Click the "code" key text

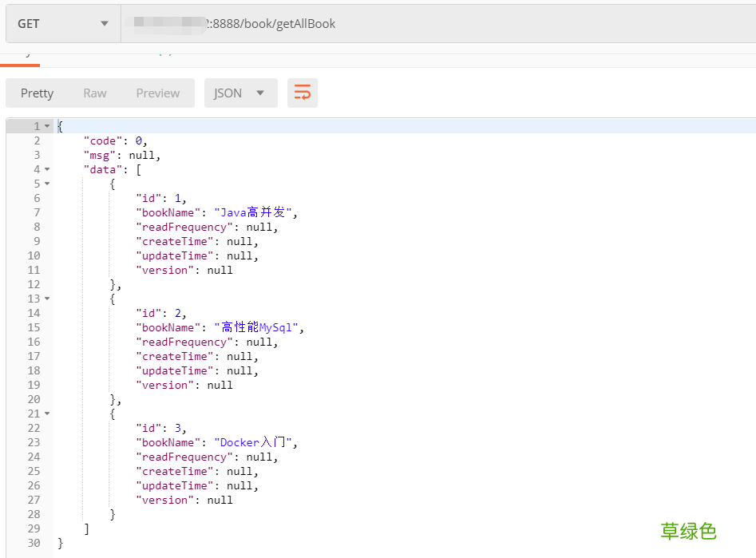click(x=103, y=140)
